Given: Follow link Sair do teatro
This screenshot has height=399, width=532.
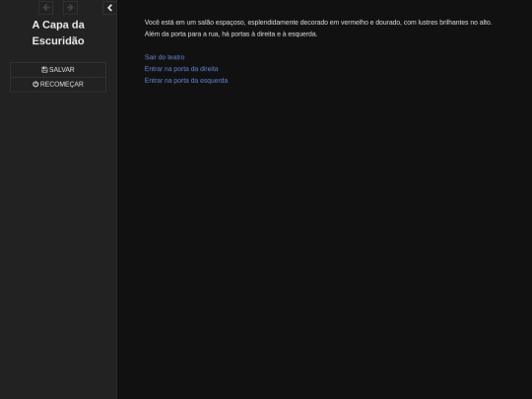Looking at the screenshot, I should [x=165, y=57].
